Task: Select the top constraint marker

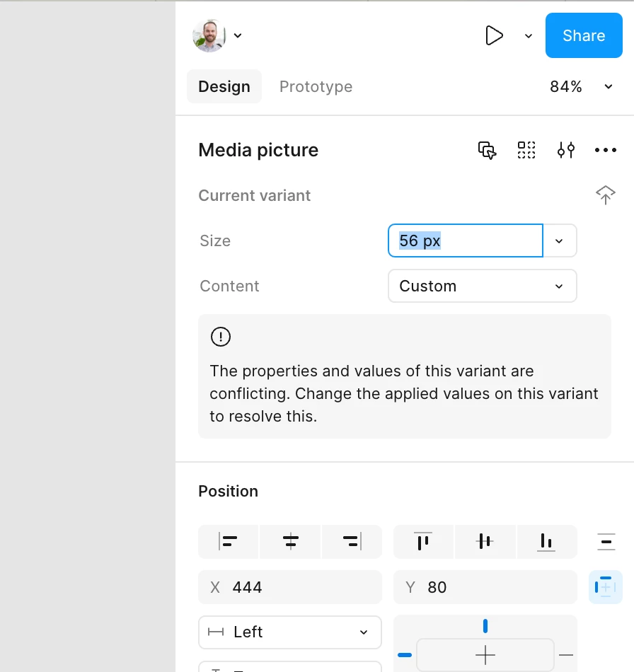Action: [485, 626]
